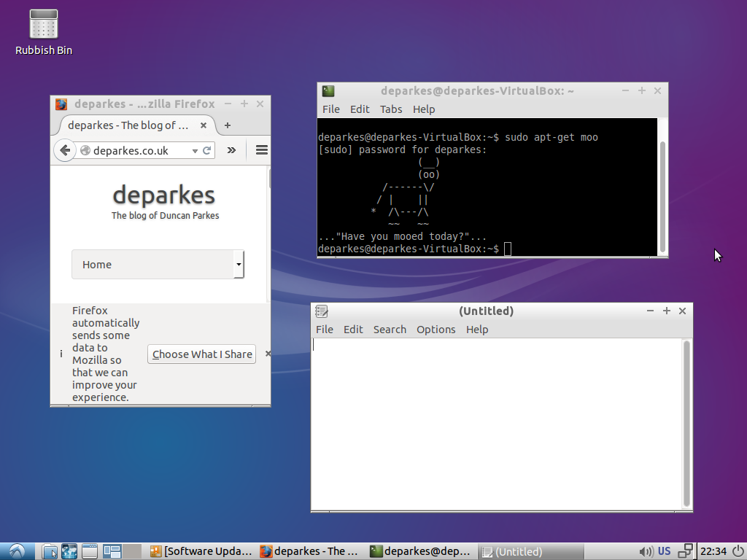Expand the overflow chevron in Firefox toolbar
This screenshot has height=560, width=747.
[x=233, y=150]
